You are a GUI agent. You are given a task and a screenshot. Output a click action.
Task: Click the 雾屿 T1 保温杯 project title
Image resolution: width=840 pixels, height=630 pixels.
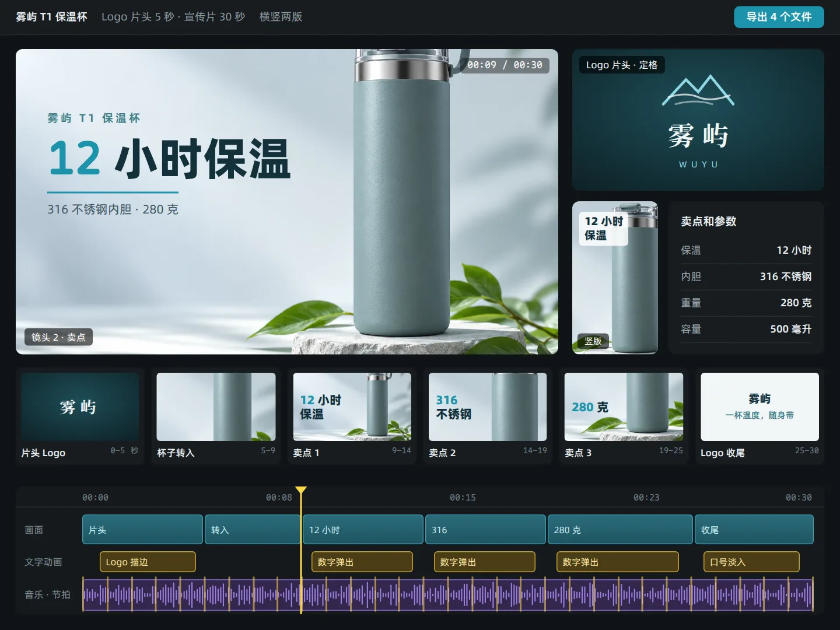pos(51,17)
